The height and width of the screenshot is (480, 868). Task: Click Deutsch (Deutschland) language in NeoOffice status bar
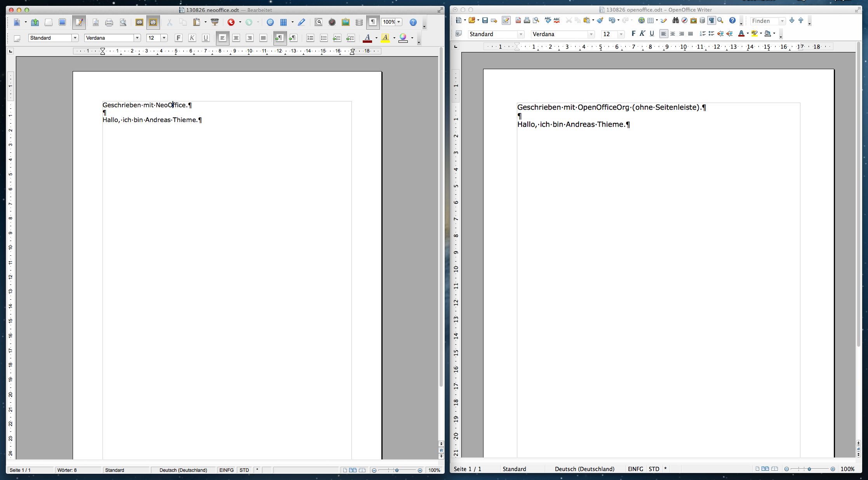[x=183, y=470]
